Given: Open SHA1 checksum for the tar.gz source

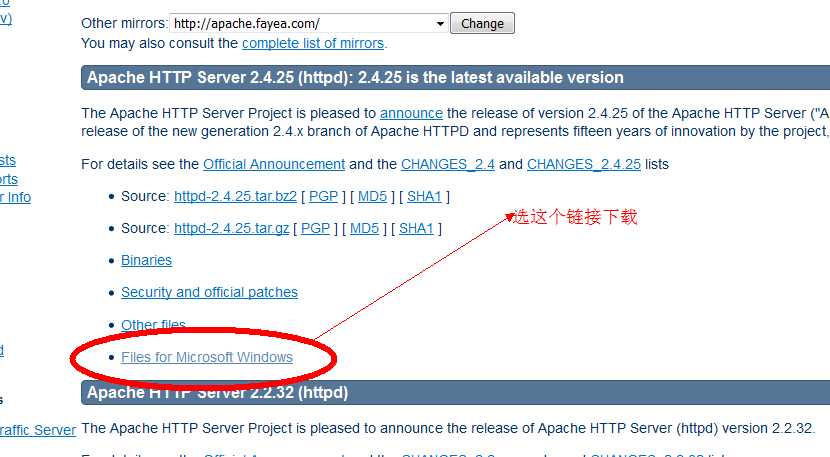Looking at the screenshot, I should tap(416, 228).
